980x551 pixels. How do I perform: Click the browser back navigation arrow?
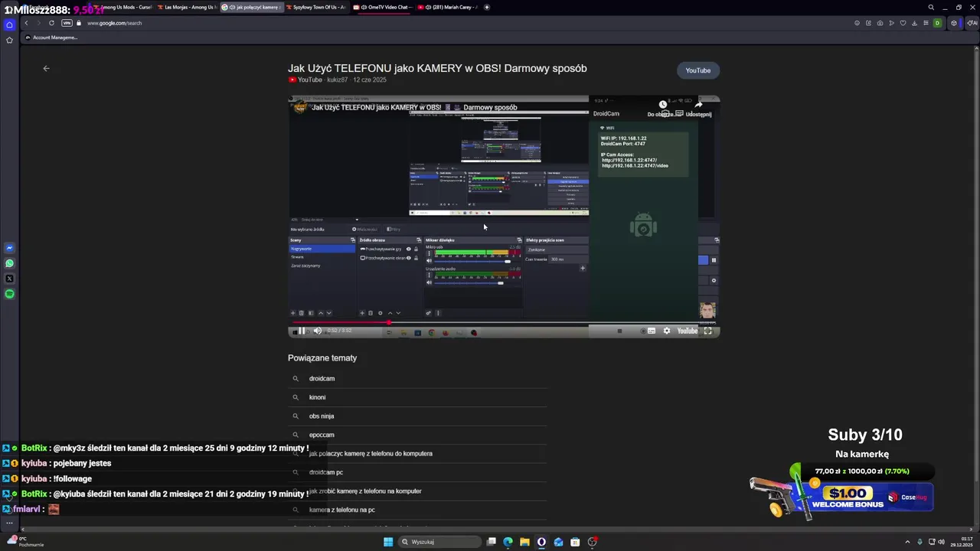point(26,23)
